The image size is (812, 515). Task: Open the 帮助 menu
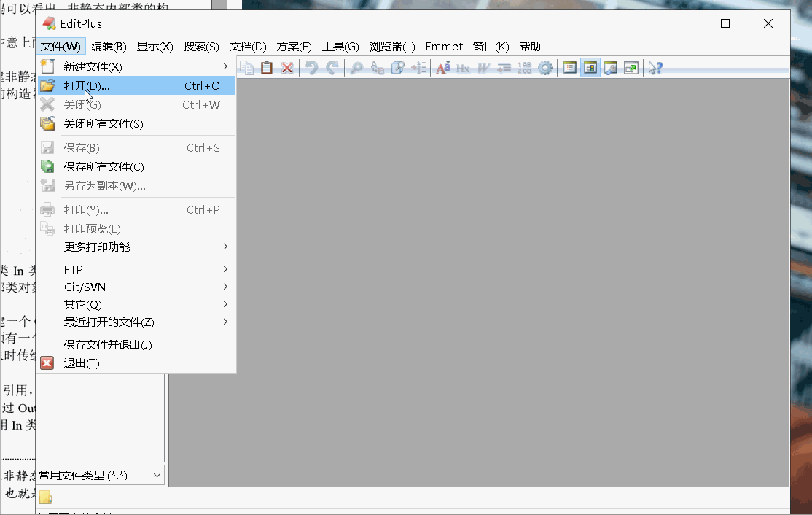[x=530, y=47]
